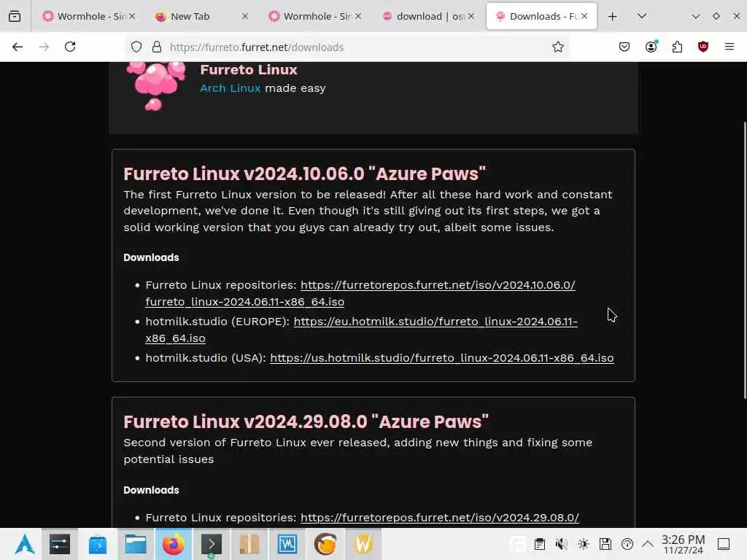The image size is (747, 560).
Task: Click the page vertical scrollbar thumb
Action: (x=745, y=260)
